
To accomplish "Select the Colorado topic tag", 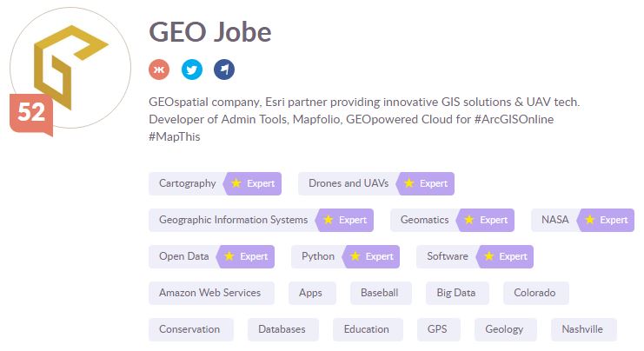I will pos(534,293).
